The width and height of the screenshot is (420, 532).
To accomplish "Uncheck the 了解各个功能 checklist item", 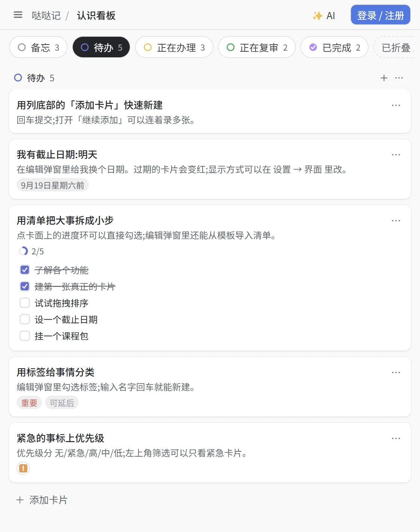I will pos(25,270).
